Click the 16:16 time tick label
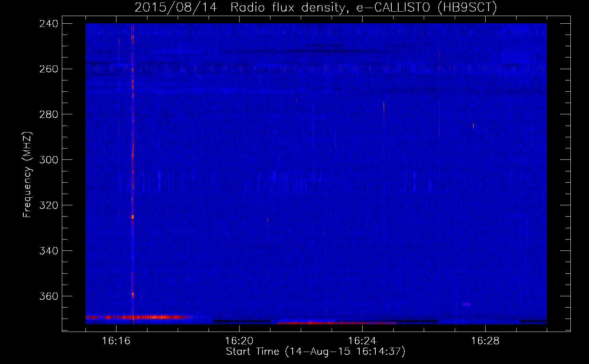Viewport: 589px width, 364px height. click(x=116, y=341)
